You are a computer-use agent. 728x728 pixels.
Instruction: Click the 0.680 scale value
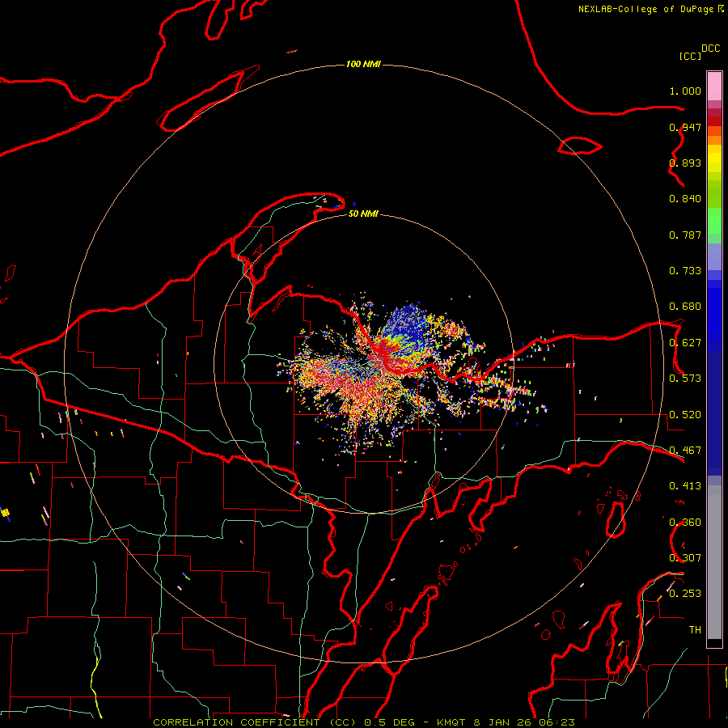pos(685,307)
